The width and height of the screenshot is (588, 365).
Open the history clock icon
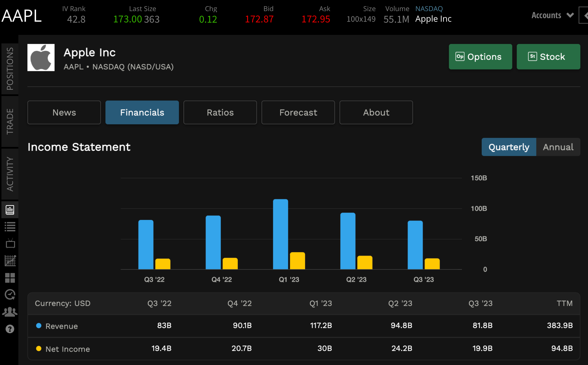(x=10, y=294)
